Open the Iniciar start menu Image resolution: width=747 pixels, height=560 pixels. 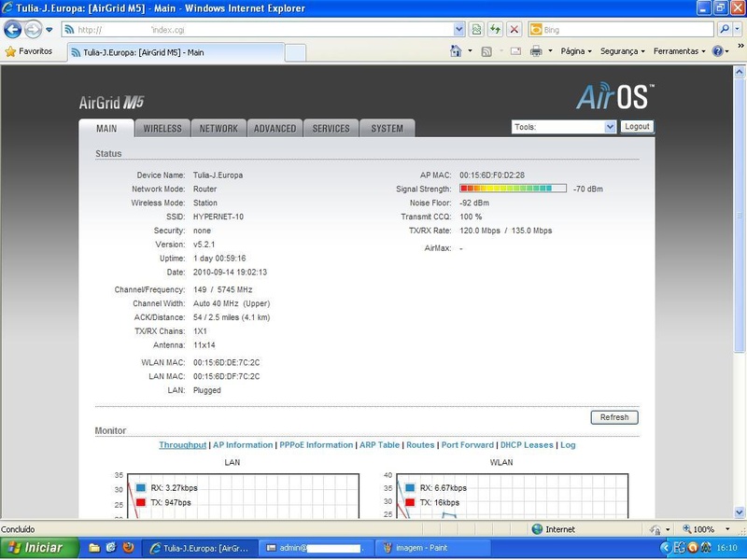coord(39,548)
